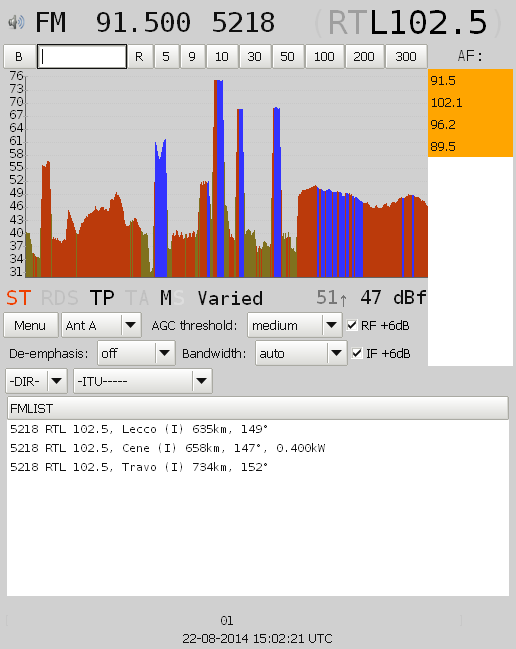Screen dimensions: 516x649
Task: Open the -DIR- dropdown
Action: click(36, 381)
